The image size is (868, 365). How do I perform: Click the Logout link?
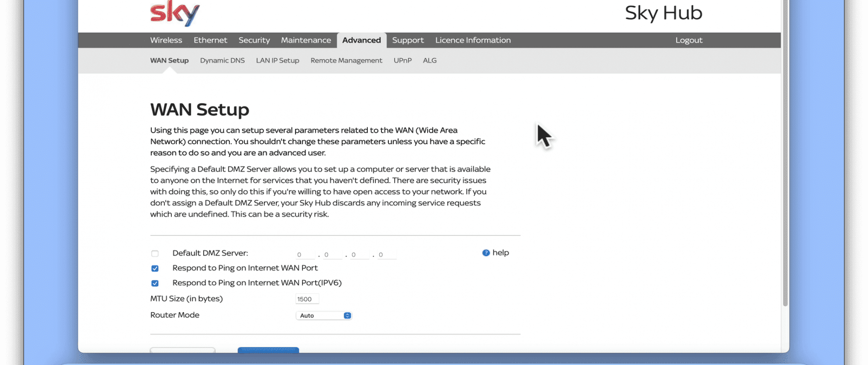[x=688, y=40]
